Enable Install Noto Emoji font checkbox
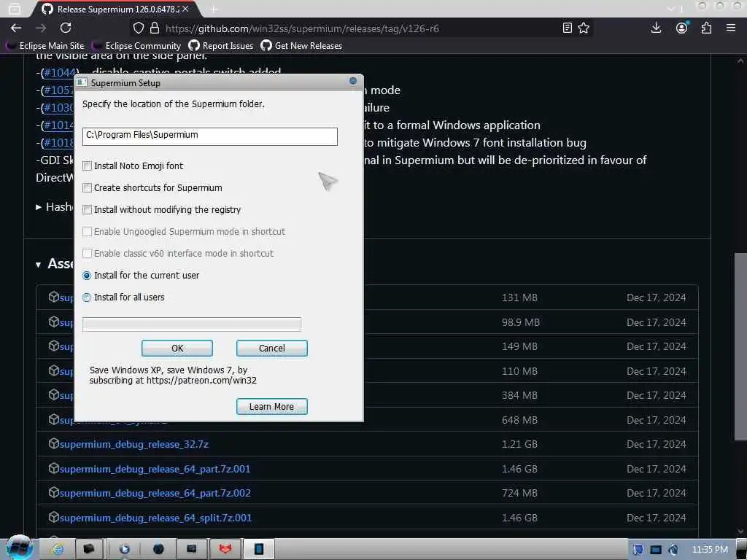 pos(88,166)
